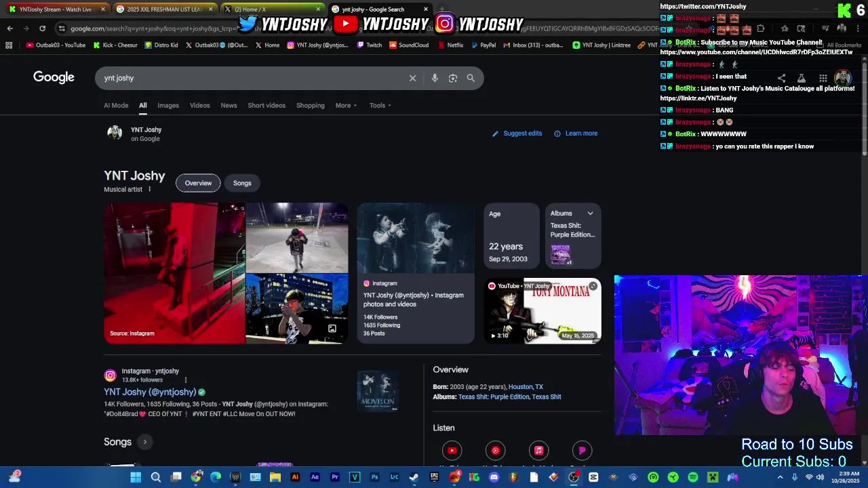Screen dimensions: 868x488
Task: Select the Songs chip for YNT Joshy
Action: click(x=242, y=183)
